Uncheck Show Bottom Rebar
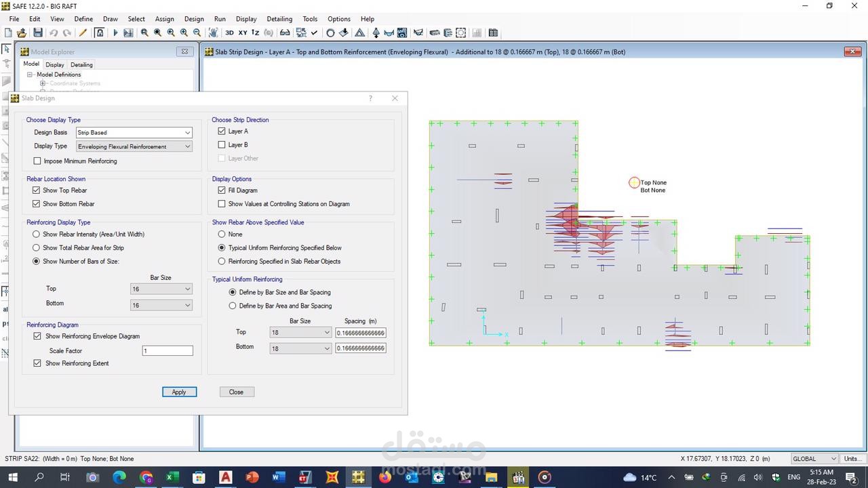 [x=37, y=204]
